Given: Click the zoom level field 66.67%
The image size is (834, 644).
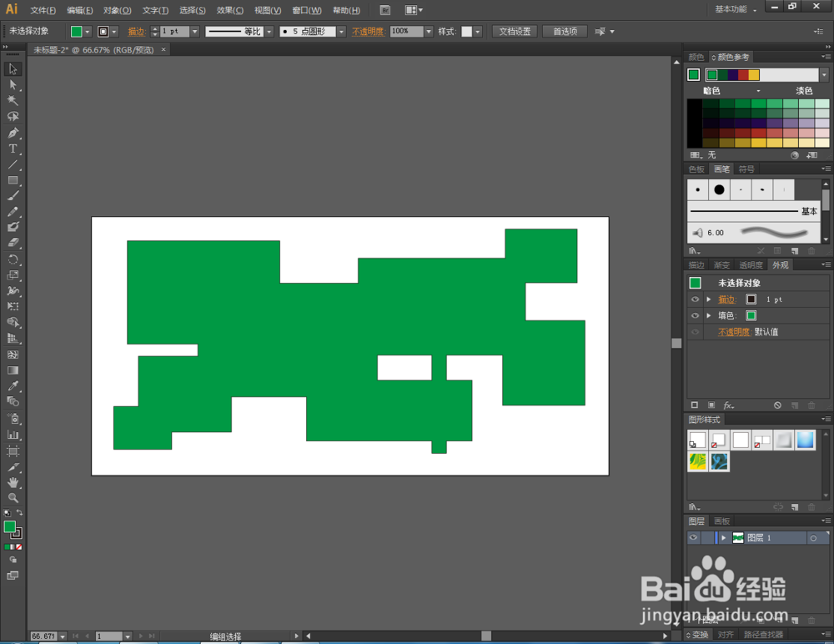Looking at the screenshot, I should point(43,636).
